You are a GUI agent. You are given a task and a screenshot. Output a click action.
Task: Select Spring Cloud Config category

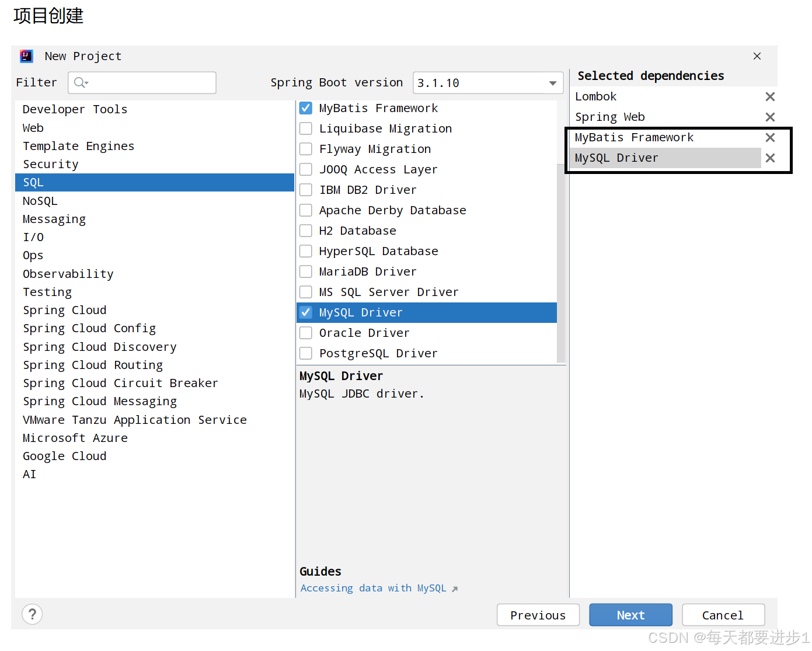[x=155, y=328]
